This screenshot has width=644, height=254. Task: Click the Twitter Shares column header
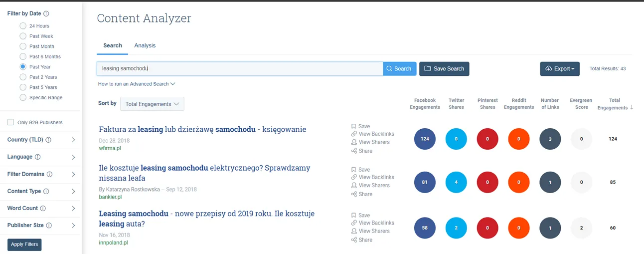(x=456, y=104)
